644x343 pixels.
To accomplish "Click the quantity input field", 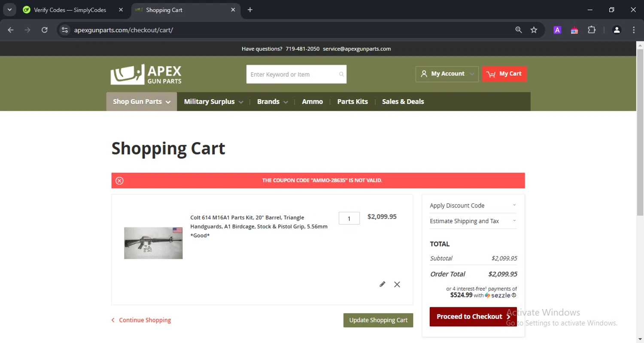I will (x=349, y=219).
